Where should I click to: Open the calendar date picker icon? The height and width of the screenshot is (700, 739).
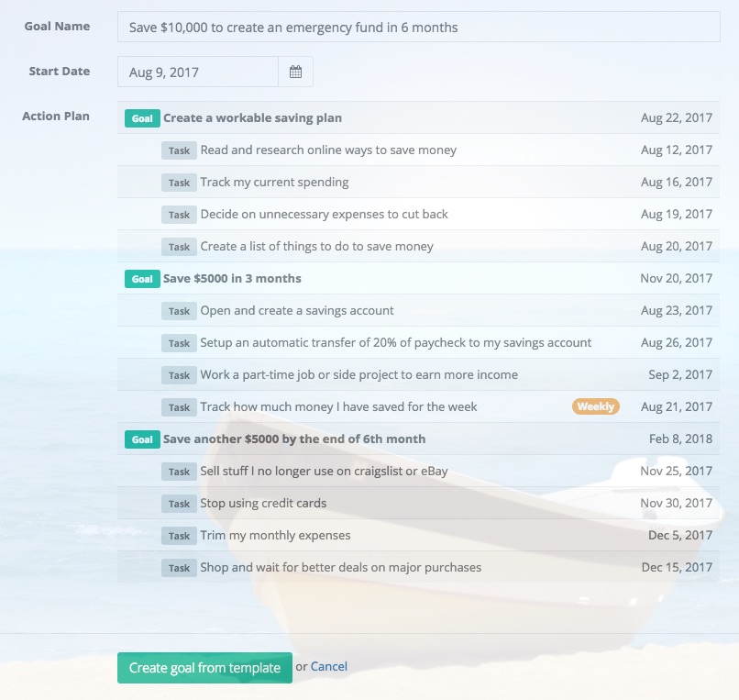[295, 72]
